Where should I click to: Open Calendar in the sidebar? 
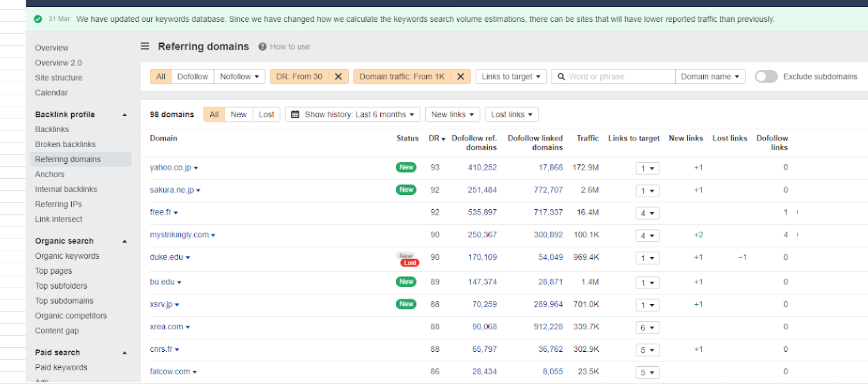click(x=51, y=93)
